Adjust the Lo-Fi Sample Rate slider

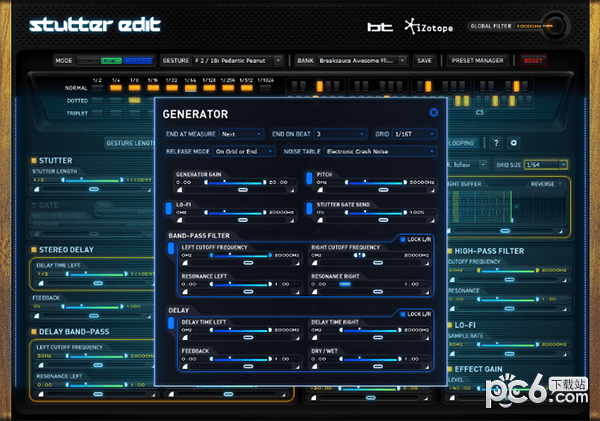pyautogui.click(x=508, y=345)
